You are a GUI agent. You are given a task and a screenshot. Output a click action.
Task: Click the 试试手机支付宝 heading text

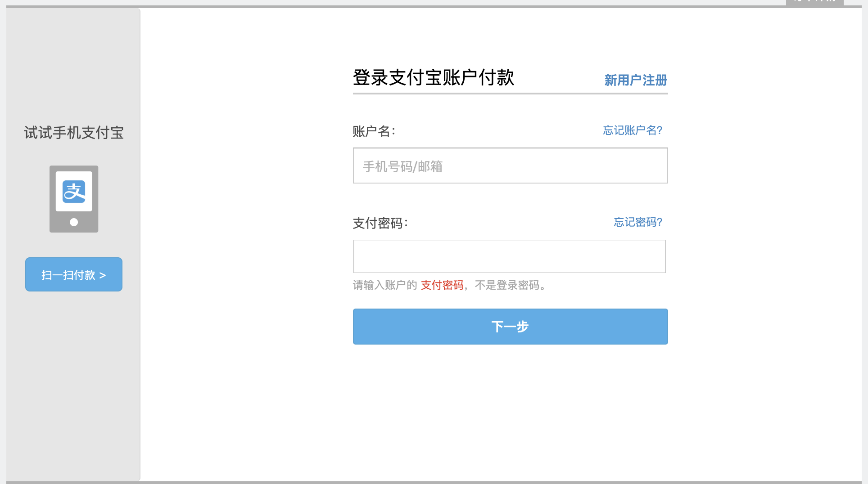[x=74, y=133]
